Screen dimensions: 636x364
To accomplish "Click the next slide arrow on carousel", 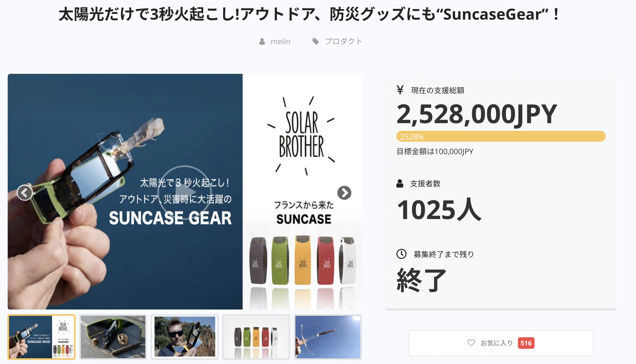I will click(x=344, y=193).
